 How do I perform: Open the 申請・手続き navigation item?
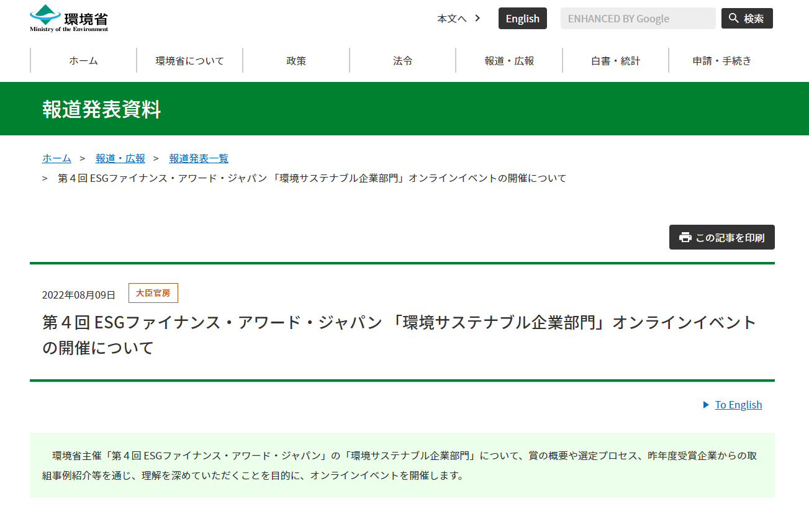(722, 61)
